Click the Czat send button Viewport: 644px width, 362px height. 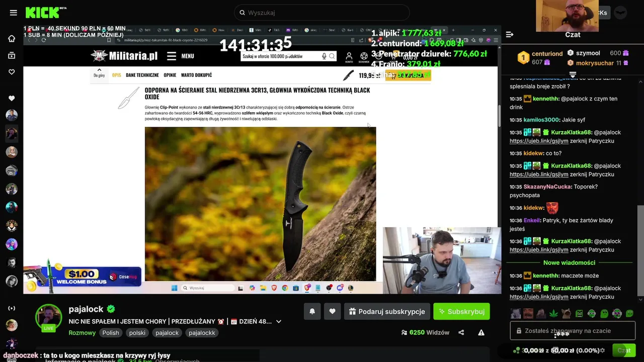[624, 350]
